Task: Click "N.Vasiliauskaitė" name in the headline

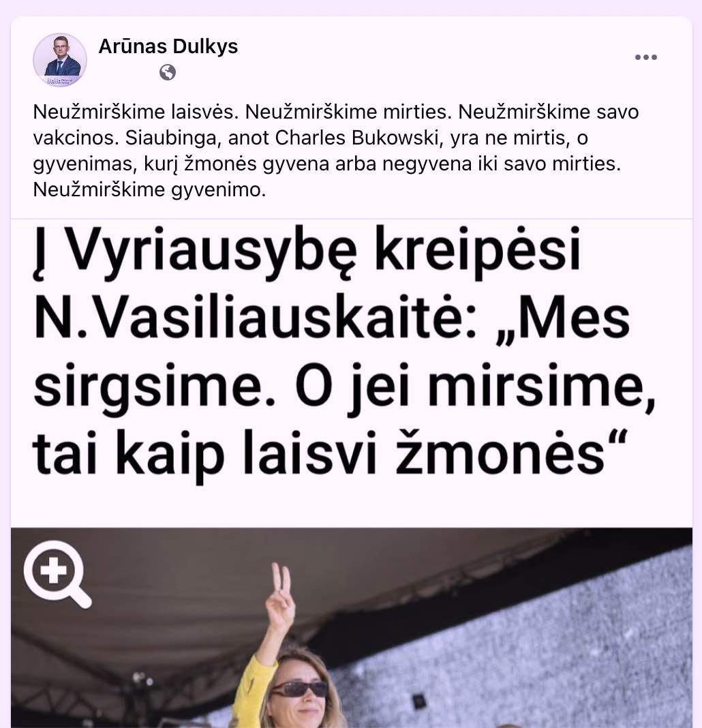Action: click(256, 318)
